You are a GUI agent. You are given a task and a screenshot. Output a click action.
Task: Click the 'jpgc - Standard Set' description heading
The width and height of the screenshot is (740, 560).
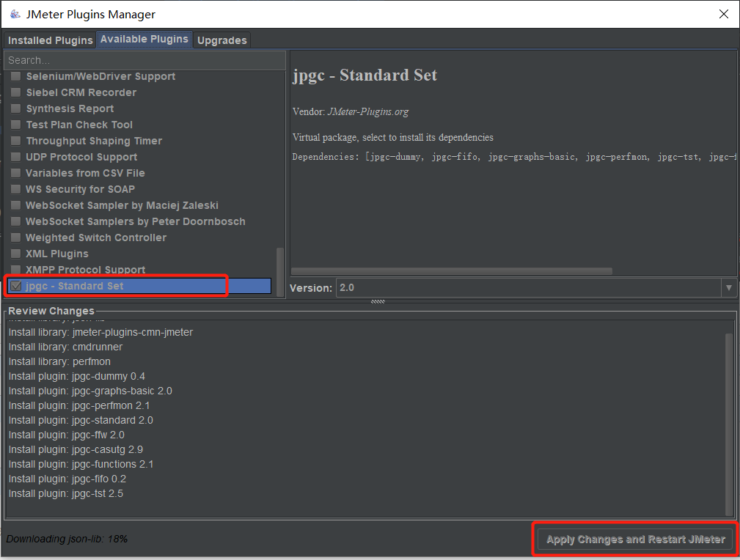[364, 75]
